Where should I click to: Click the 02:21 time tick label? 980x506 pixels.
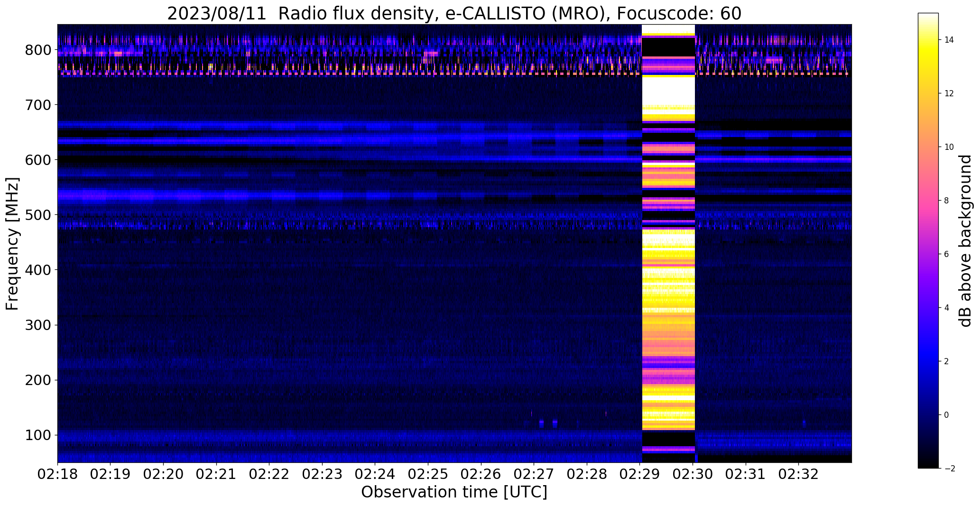216,474
